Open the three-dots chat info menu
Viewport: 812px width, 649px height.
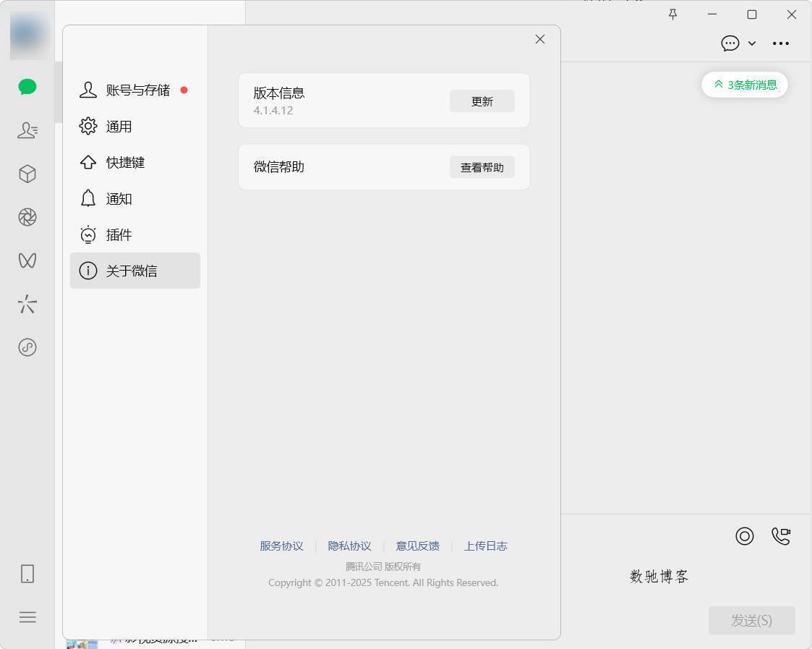pos(781,43)
